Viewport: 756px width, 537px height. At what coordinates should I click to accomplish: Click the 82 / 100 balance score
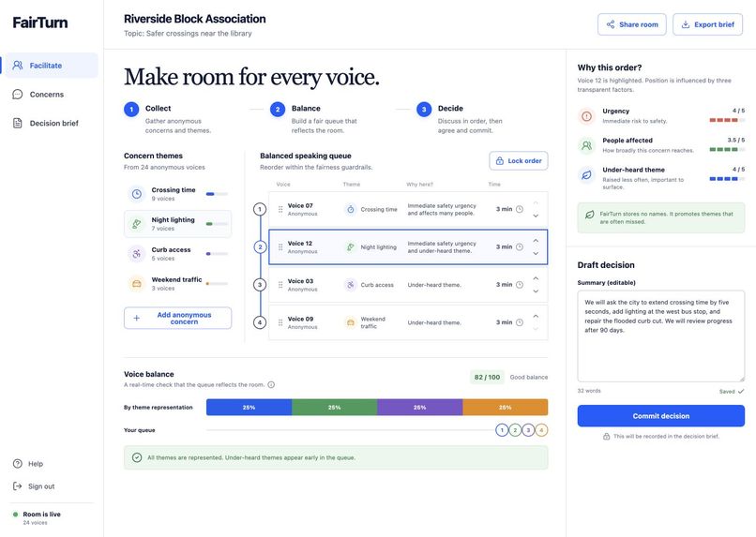pyautogui.click(x=487, y=377)
